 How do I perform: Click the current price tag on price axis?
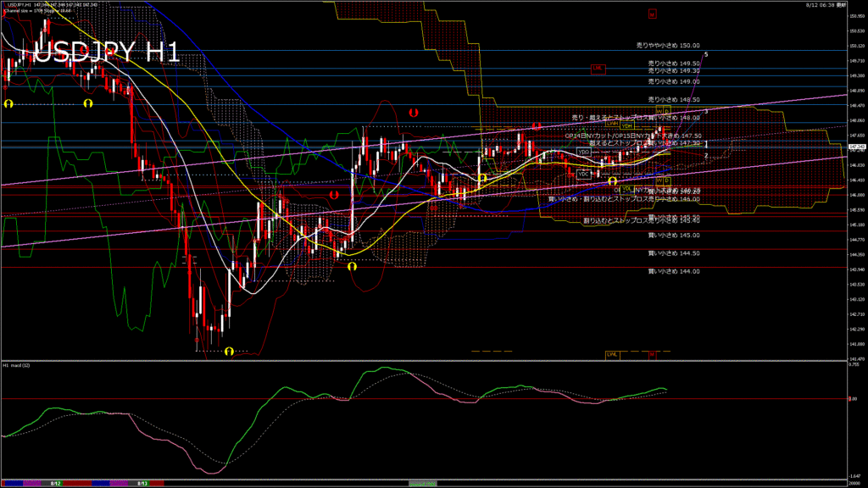857,147
